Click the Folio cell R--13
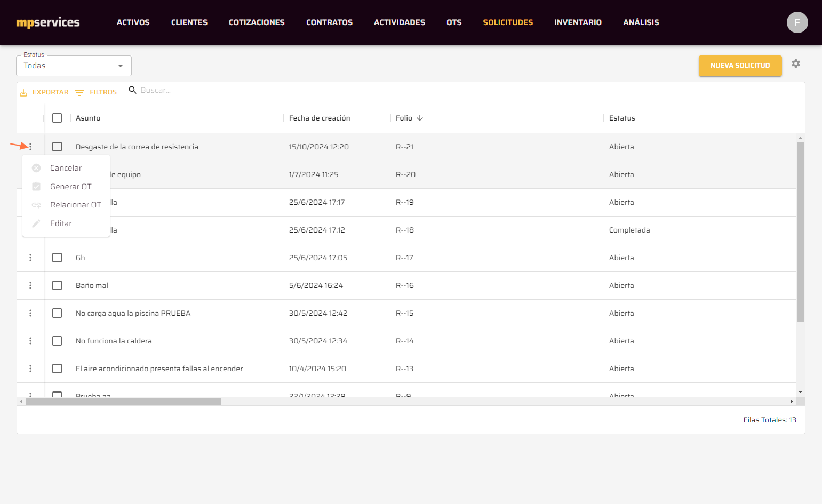This screenshot has width=822, height=504. pos(405,369)
